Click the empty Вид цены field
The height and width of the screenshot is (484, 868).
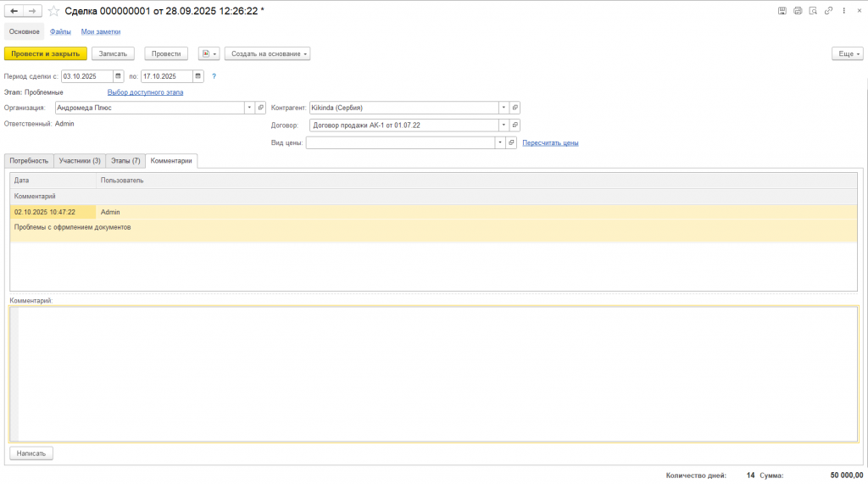click(400, 143)
